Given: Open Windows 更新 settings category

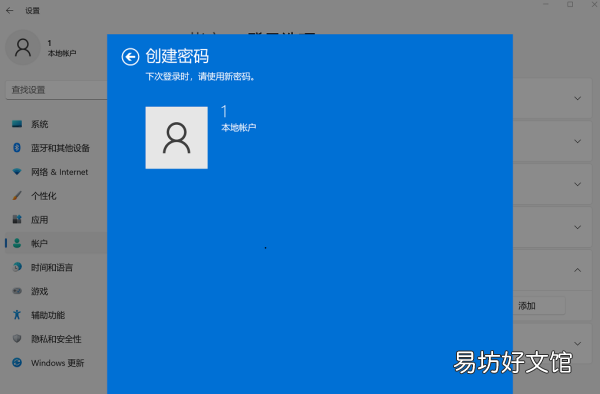Looking at the screenshot, I should coord(56,363).
